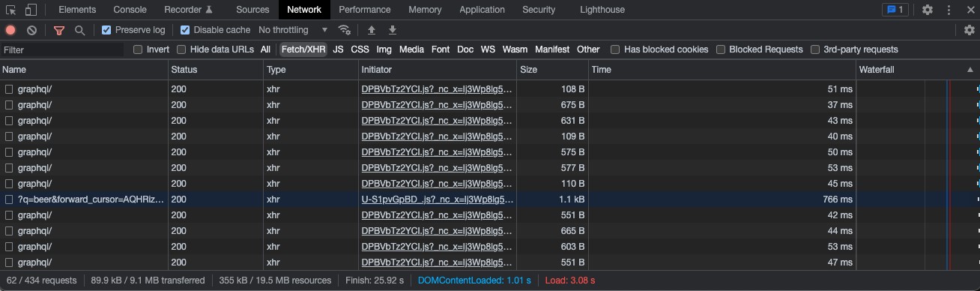Toggle Disable cache checkbox
Screen dimensions: 980x291
click(185, 30)
